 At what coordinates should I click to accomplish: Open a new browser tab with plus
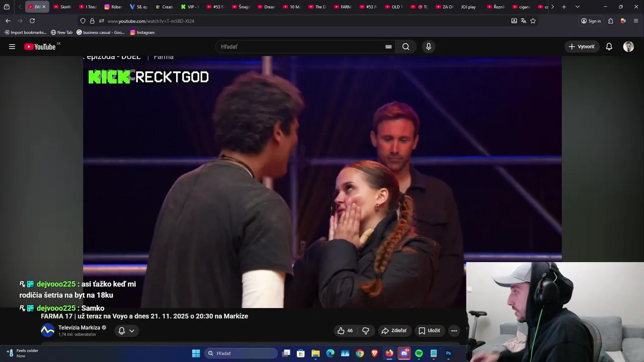[564, 7]
